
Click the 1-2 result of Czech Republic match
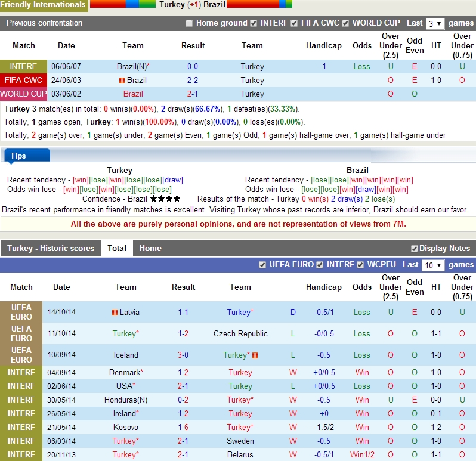(183, 333)
